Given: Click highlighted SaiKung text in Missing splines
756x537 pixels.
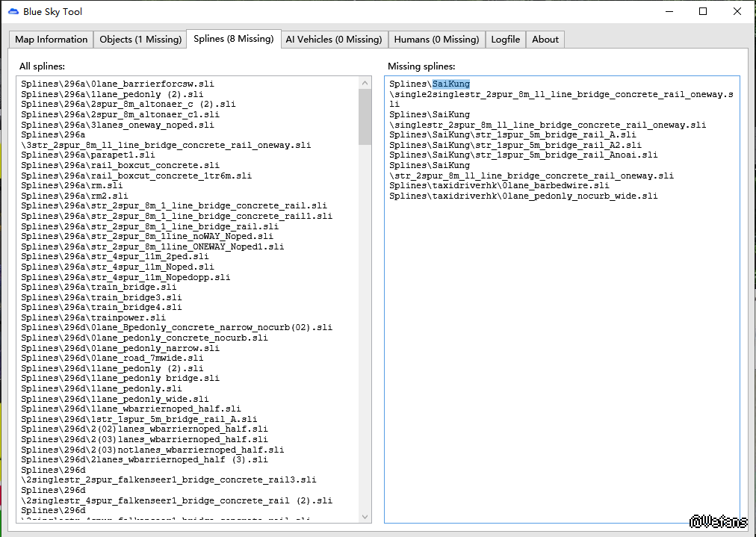Looking at the screenshot, I should pyautogui.click(x=451, y=84).
